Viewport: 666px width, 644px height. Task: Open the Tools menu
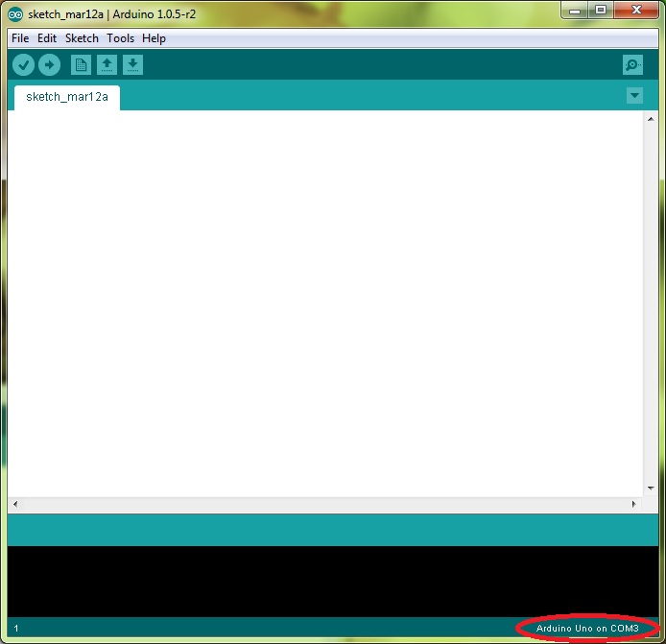[x=120, y=38]
